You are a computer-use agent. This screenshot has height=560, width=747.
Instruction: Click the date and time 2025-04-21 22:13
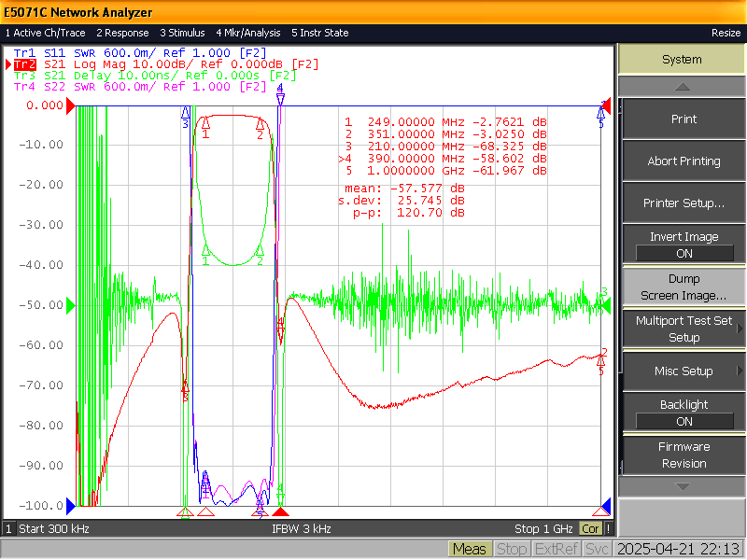(x=679, y=550)
